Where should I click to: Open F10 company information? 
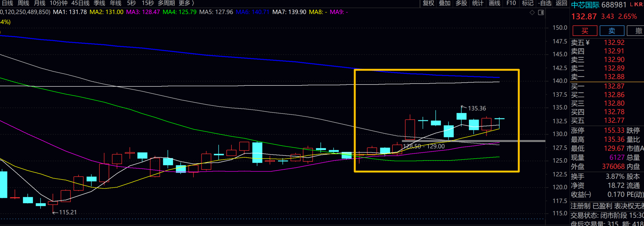click(511, 3)
